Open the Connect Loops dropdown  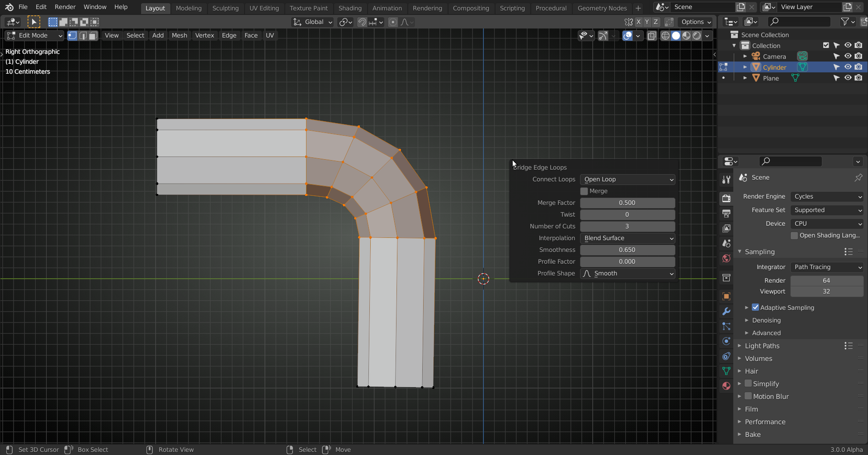[627, 180]
